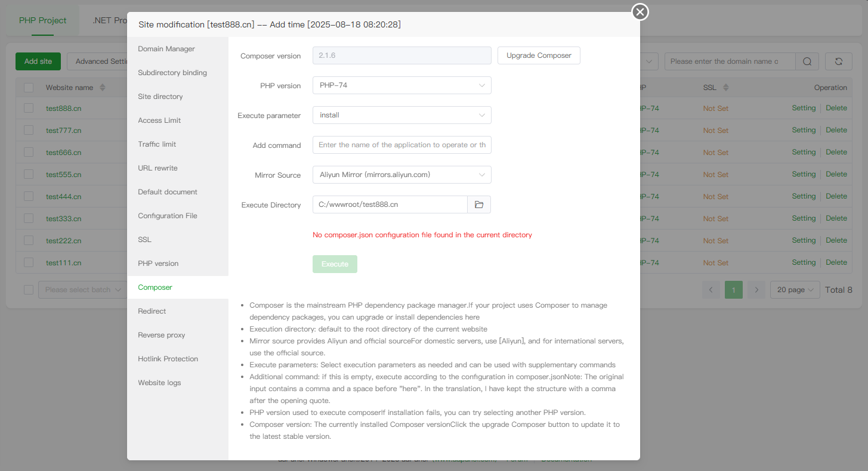868x471 pixels.
Task: Click Delete link for test333.cn
Action: 836,218
